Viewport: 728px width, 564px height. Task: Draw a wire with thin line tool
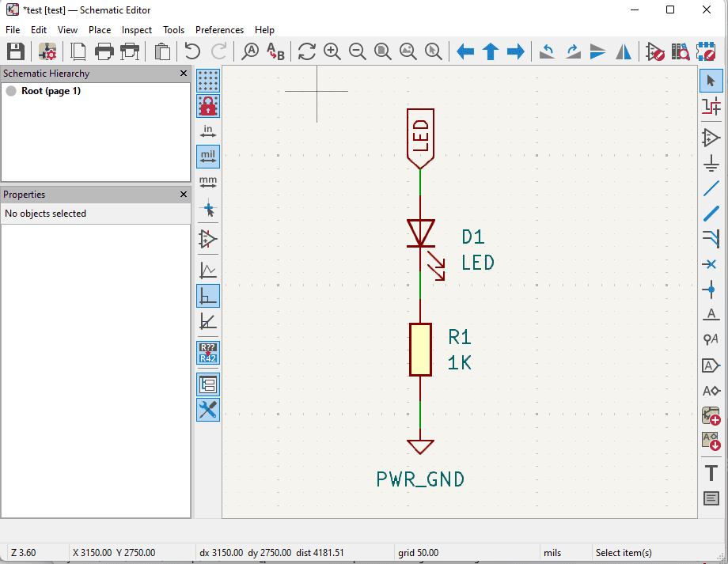tap(711, 188)
